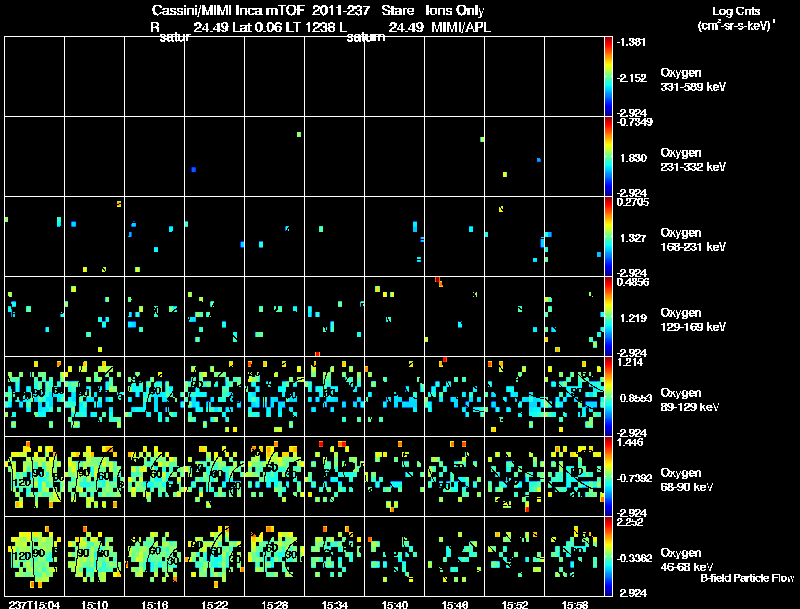Image resolution: width=800 pixels, height=609 pixels.
Task: Click the Oxygen 331-589 keV label
Action: [x=693, y=80]
